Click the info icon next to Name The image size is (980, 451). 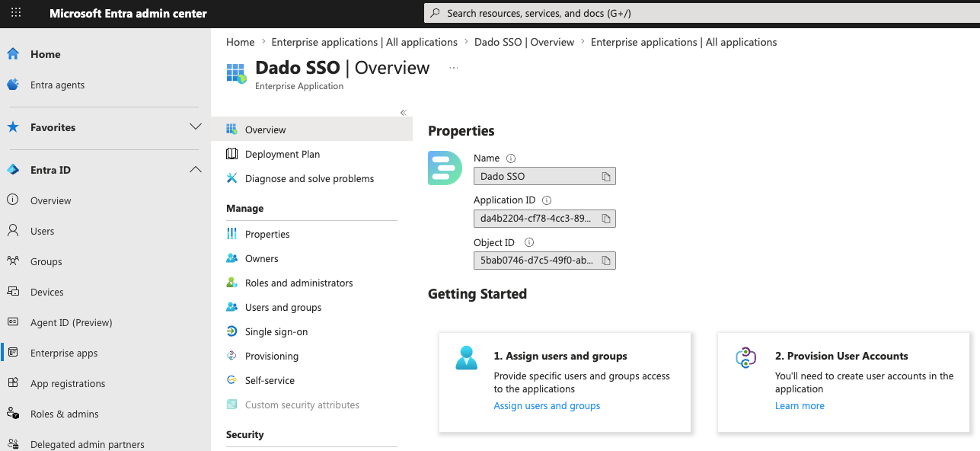pos(511,158)
